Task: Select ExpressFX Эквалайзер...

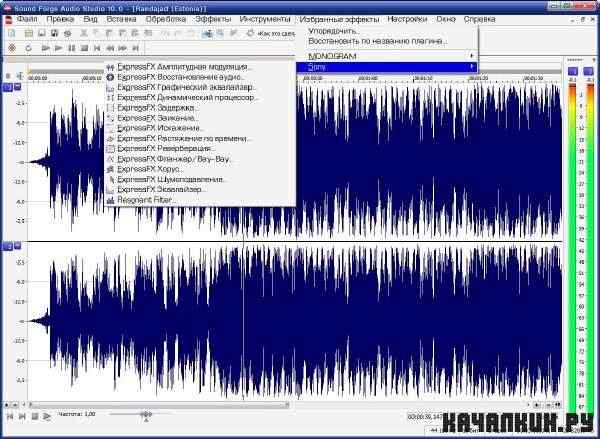Action: (x=200, y=190)
